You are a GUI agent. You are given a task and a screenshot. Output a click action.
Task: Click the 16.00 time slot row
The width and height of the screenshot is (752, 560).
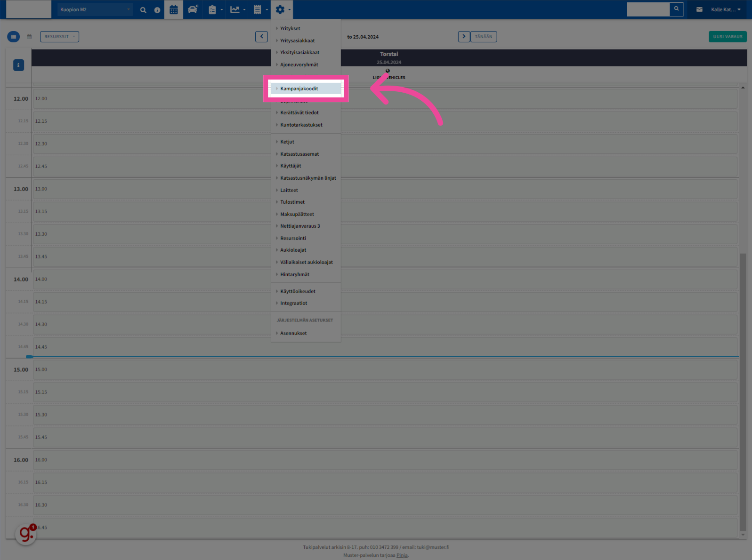point(385,460)
